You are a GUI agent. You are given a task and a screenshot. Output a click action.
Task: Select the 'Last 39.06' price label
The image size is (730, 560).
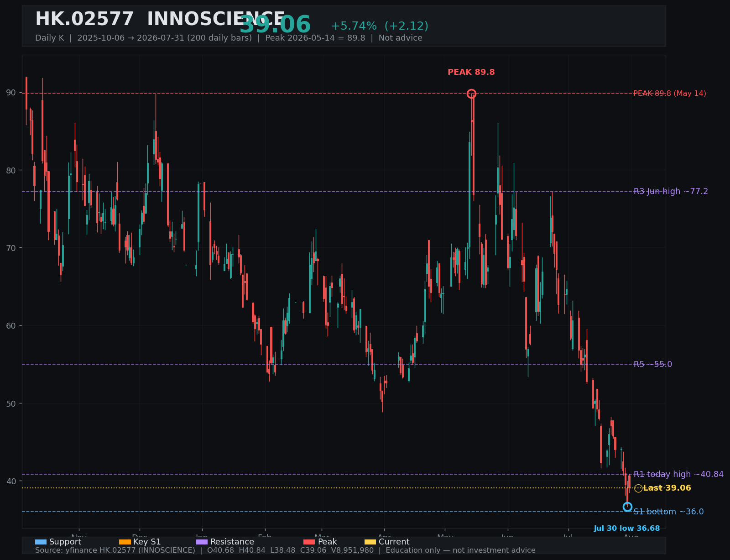(x=667, y=488)
